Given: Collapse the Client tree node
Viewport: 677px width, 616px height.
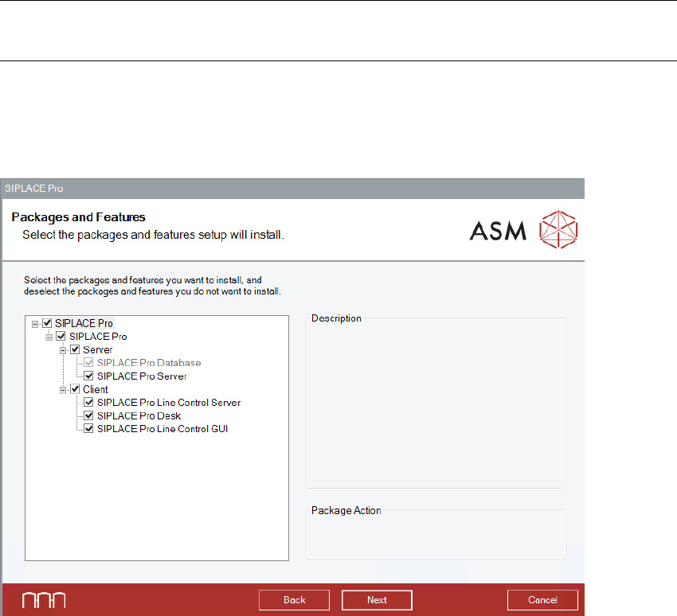Looking at the screenshot, I should pos(63,390).
